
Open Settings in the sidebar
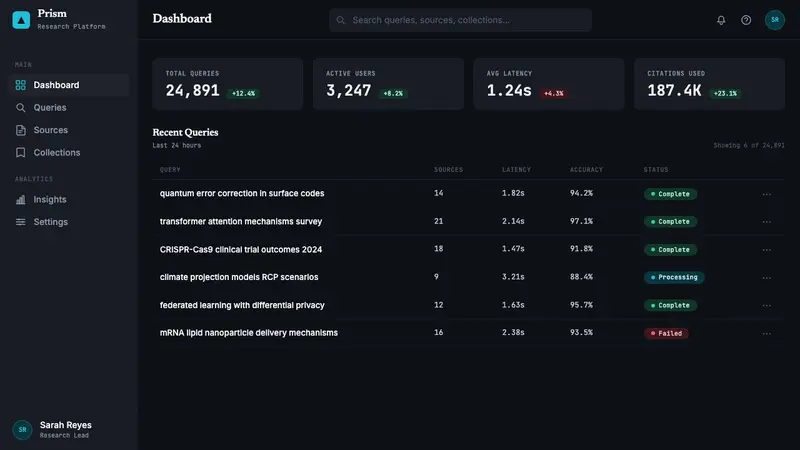pos(69,222)
